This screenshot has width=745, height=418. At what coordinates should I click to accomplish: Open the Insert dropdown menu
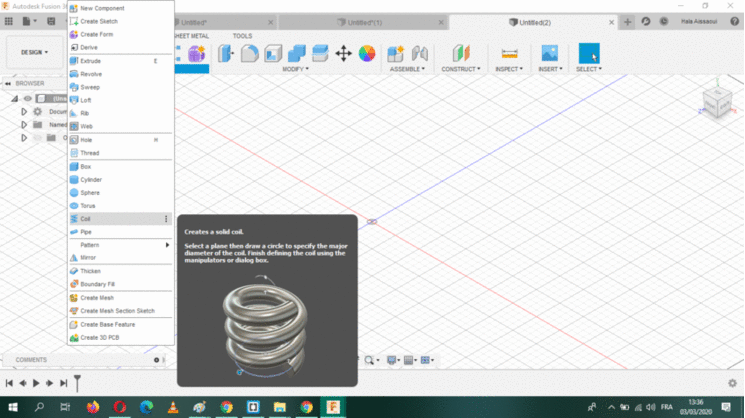point(550,69)
